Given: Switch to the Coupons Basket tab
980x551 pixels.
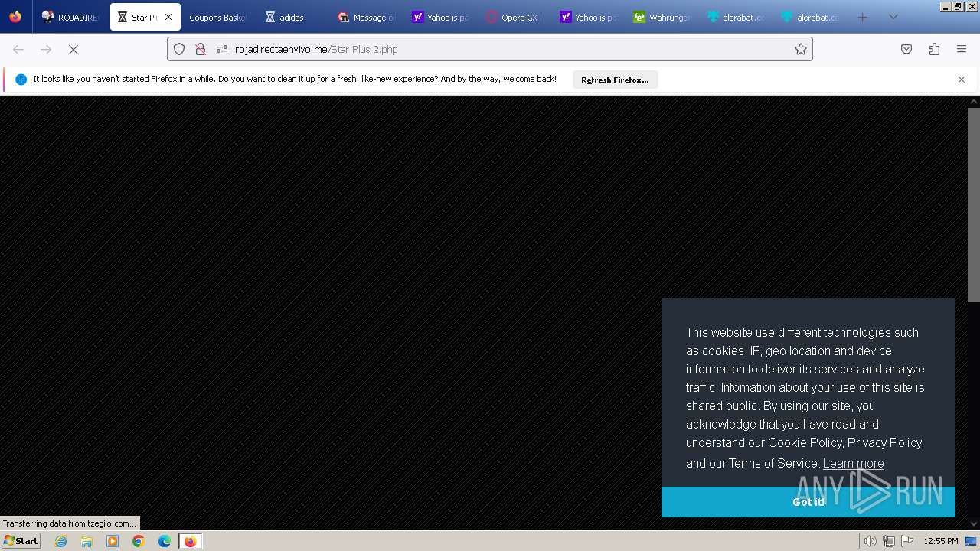Looking at the screenshot, I should [x=217, y=17].
